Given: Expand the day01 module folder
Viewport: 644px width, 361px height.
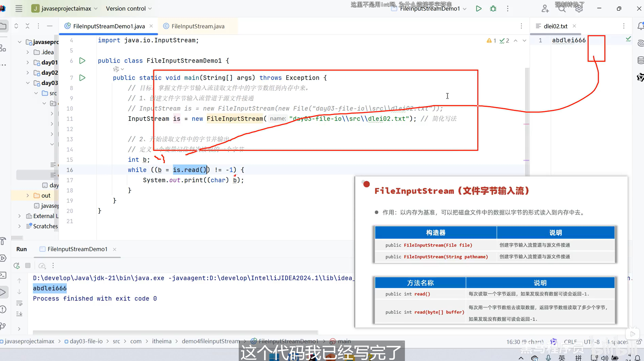Looking at the screenshot, I should click(28, 62).
